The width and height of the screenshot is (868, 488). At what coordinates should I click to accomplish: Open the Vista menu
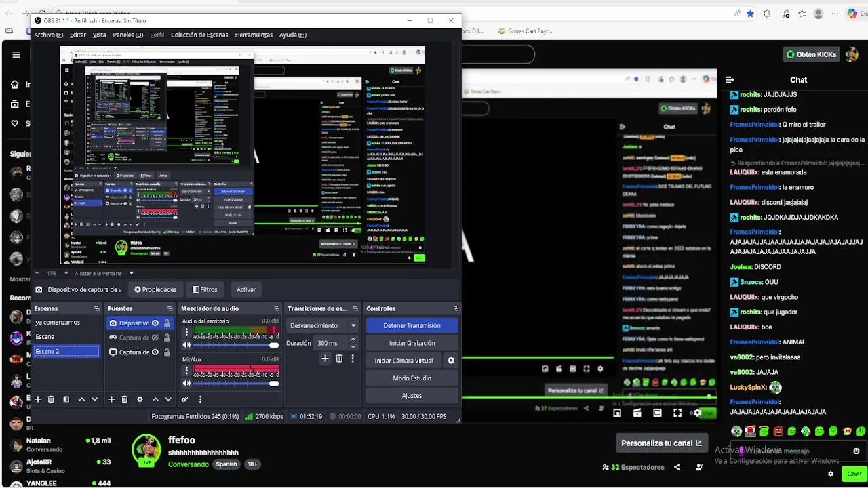pos(99,35)
